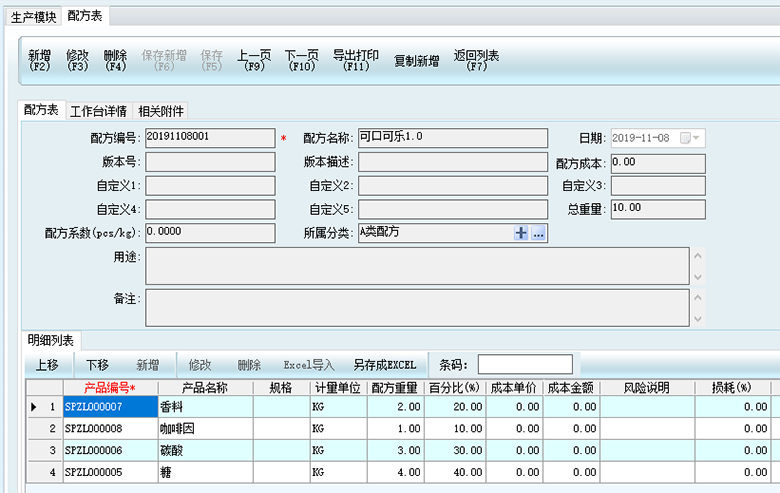Go to 下一页 (F10)

pyautogui.click(x=301, y=61)
